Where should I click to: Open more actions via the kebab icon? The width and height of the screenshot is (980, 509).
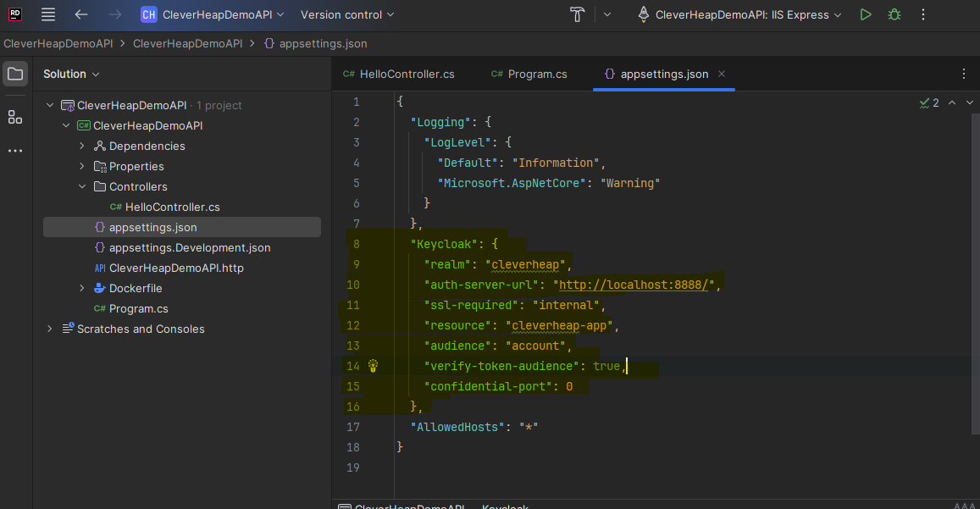[922, 14]
